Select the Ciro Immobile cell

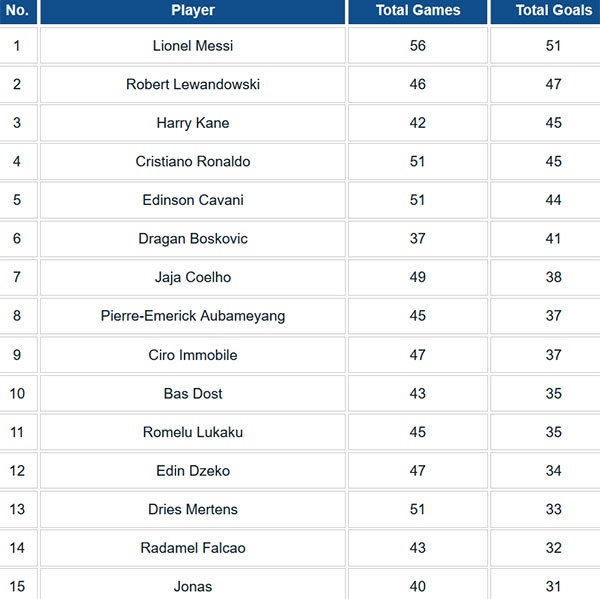coord(192,355)
